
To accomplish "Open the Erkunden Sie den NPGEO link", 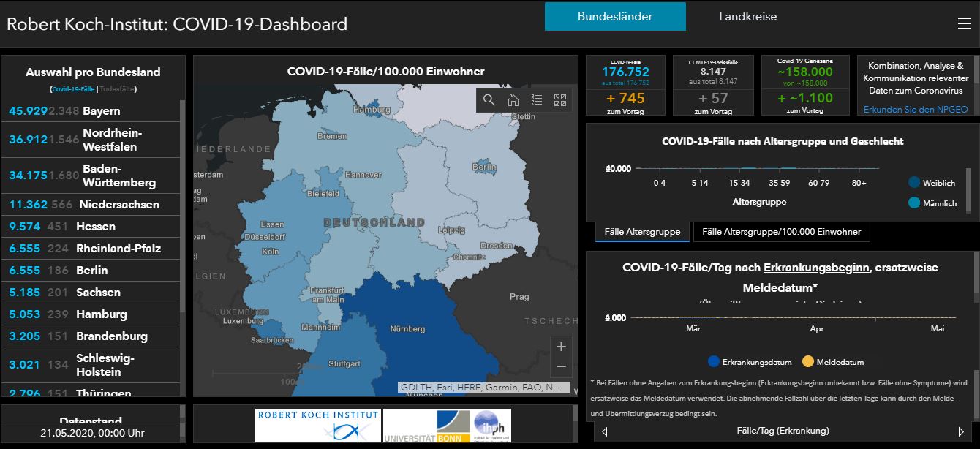I will tap(917, 107).
